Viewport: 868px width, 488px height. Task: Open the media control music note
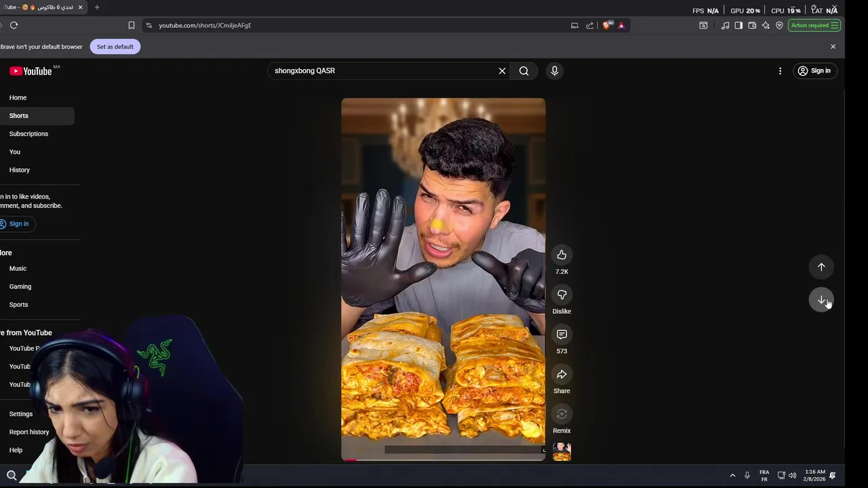click(x=725, y=25)
